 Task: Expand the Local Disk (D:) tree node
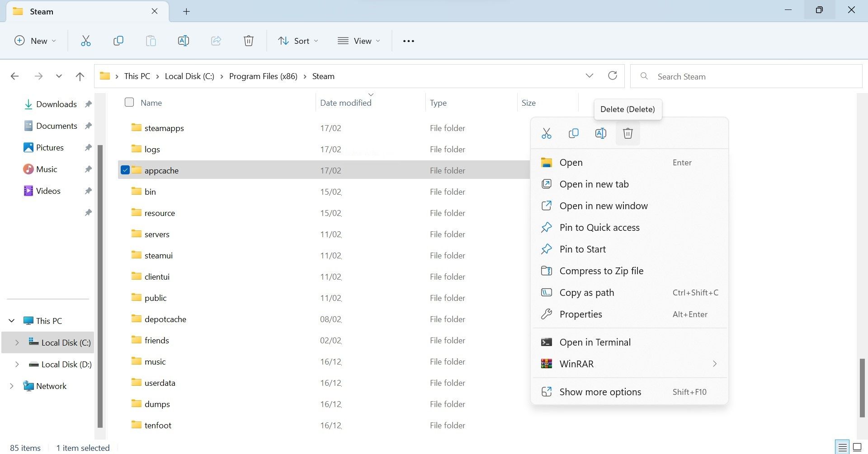17,364
